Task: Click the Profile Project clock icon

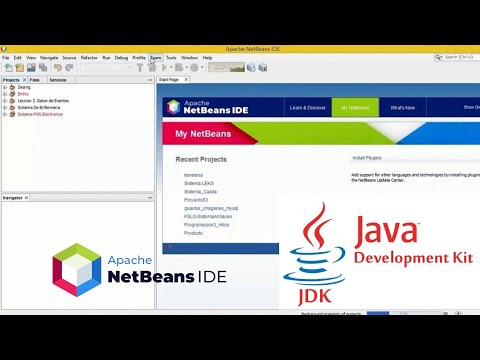Action: point(194,68)
